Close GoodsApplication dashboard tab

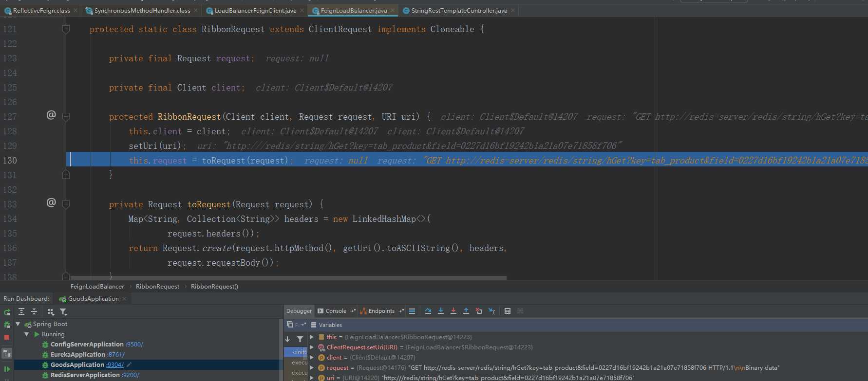(124, 299)
